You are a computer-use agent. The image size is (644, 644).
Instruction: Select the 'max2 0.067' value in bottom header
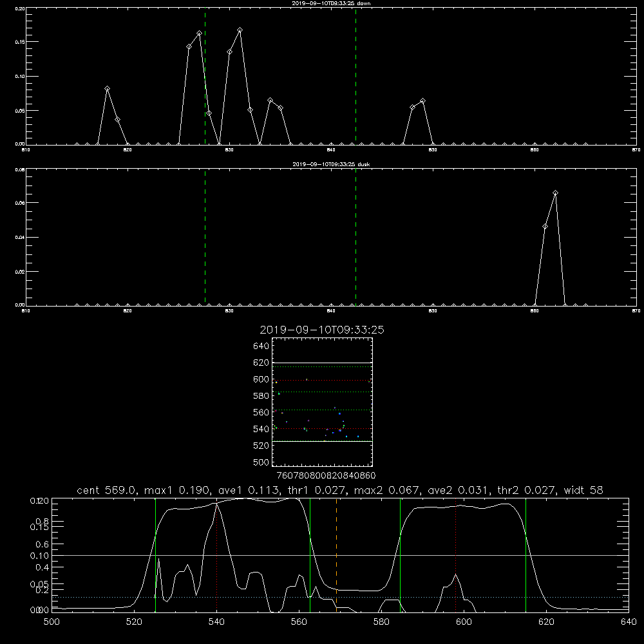click(387, 490)
